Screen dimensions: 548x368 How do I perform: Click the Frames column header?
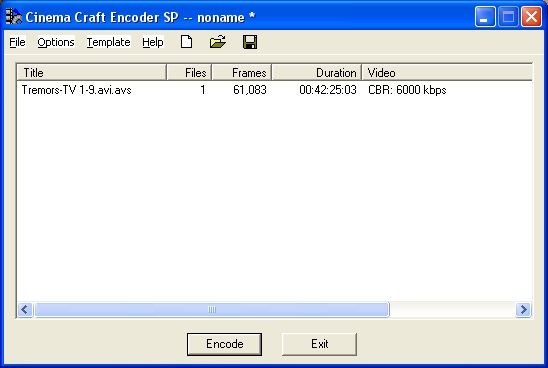coord(241,73)
